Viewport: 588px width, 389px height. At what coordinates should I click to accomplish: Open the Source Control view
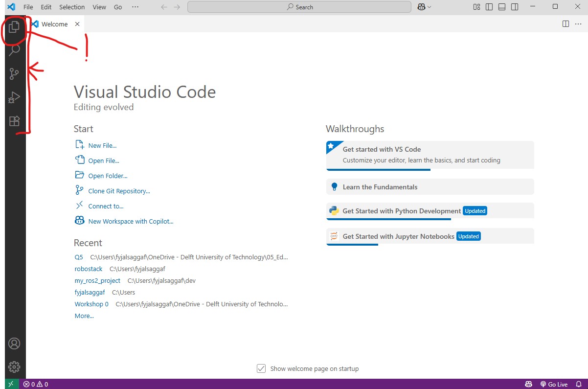14,74
